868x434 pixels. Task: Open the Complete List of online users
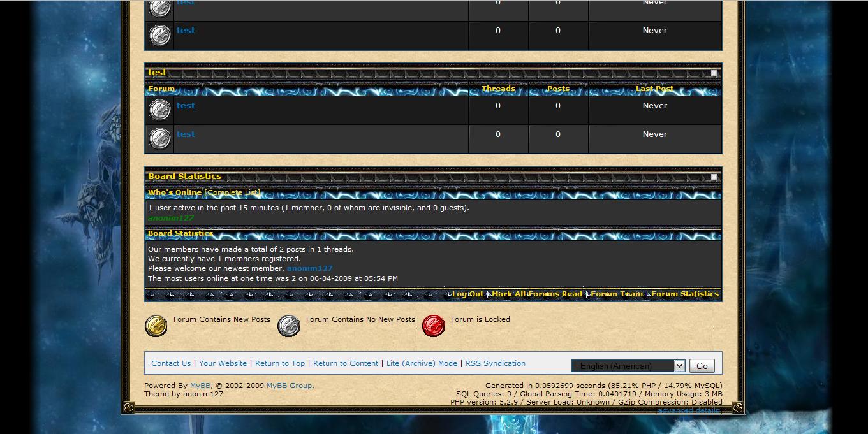pos(233,192)
